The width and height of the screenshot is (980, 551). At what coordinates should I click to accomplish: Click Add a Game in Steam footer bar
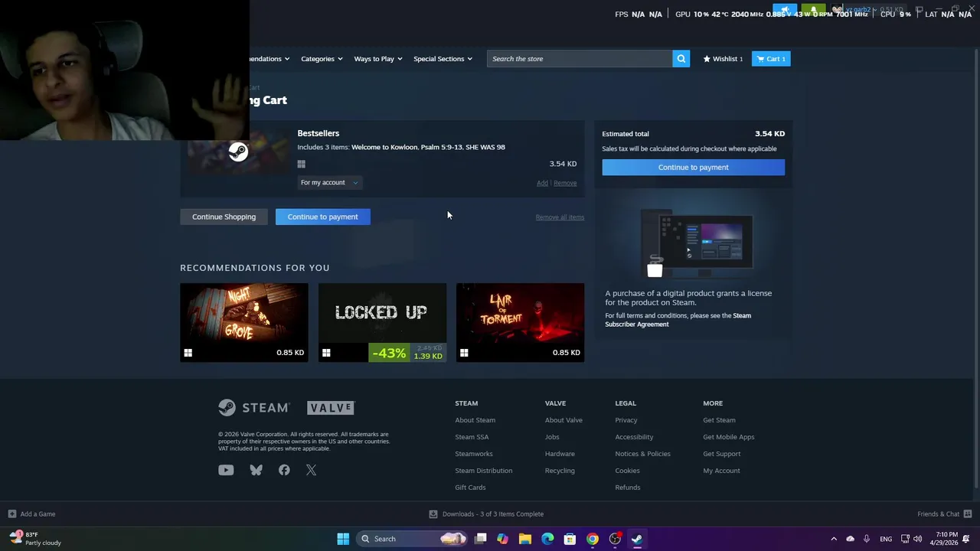(x=31, y=514)
